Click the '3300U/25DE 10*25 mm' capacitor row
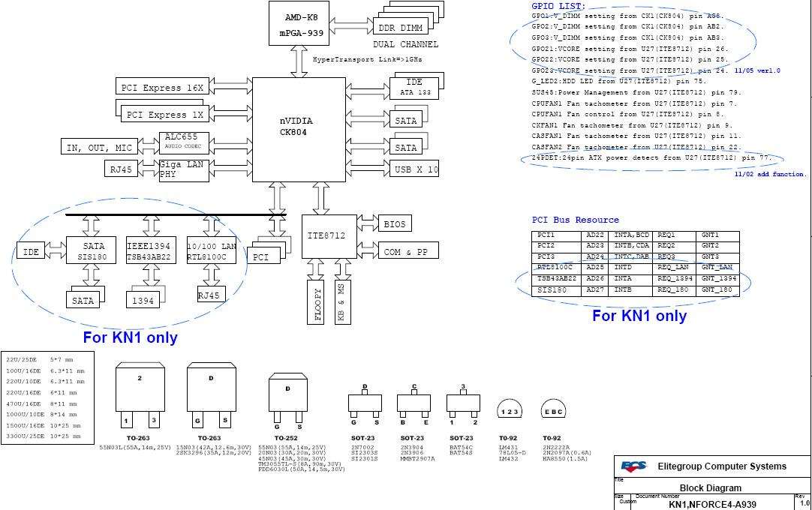Image resolution: width=812 pixels, height=510 pixels. click(x=44, y=436)
